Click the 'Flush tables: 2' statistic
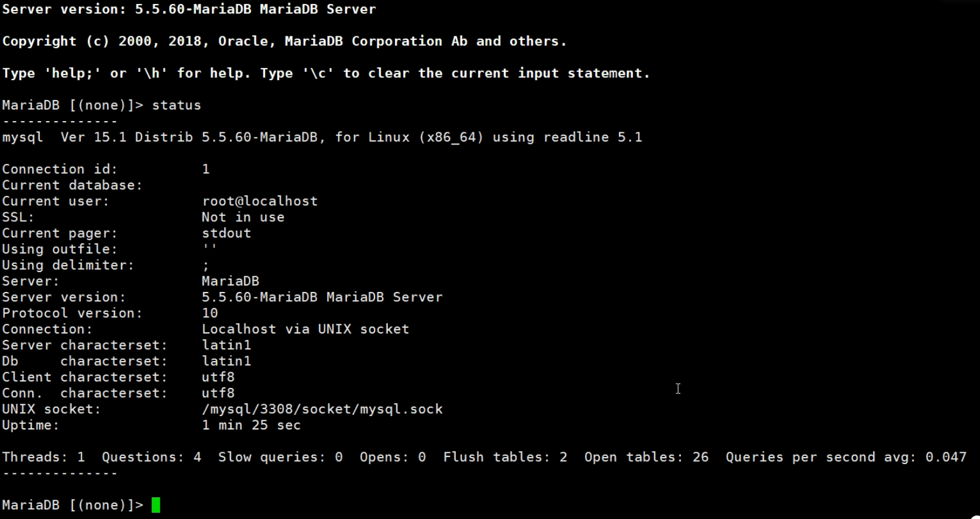Viewport: 980px width, 519px height. (x=504, y=457)
